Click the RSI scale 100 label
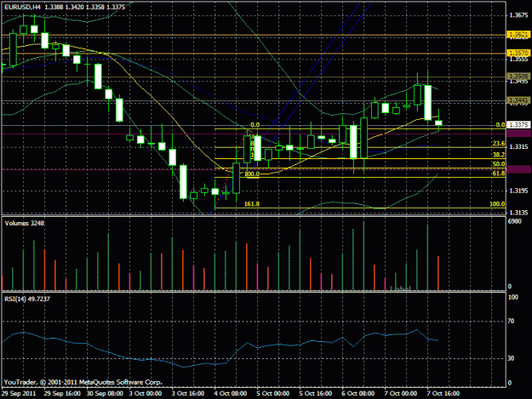Viewport: 532px width, 399px height. coord(513,297)
